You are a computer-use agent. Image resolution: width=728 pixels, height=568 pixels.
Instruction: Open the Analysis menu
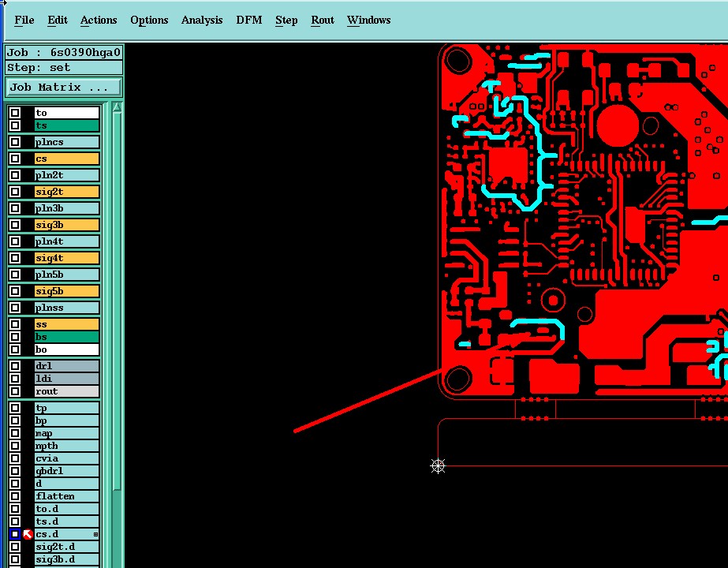click(202, 21)
